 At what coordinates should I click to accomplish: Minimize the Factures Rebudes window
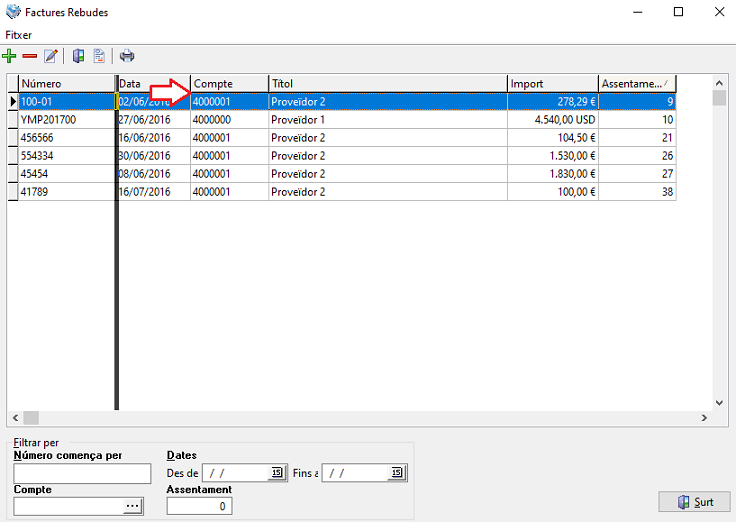pos(637,12)
